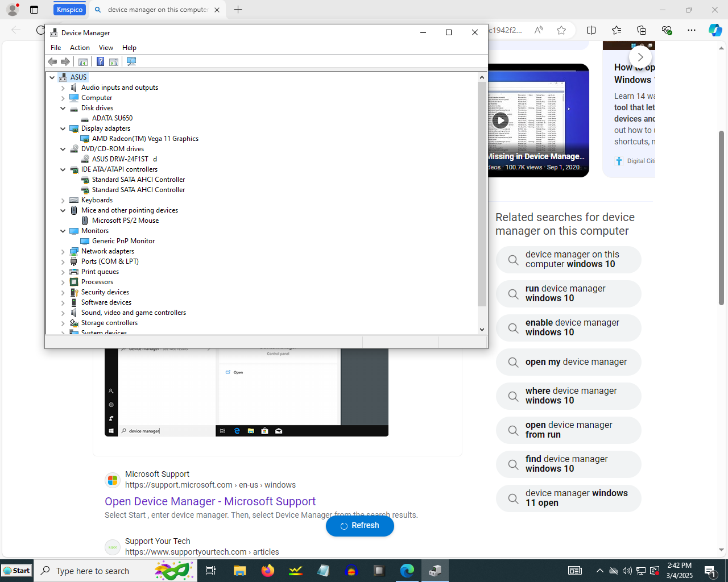Open Firefox from the taskbar
728x582 pixels.
point(267,571)
